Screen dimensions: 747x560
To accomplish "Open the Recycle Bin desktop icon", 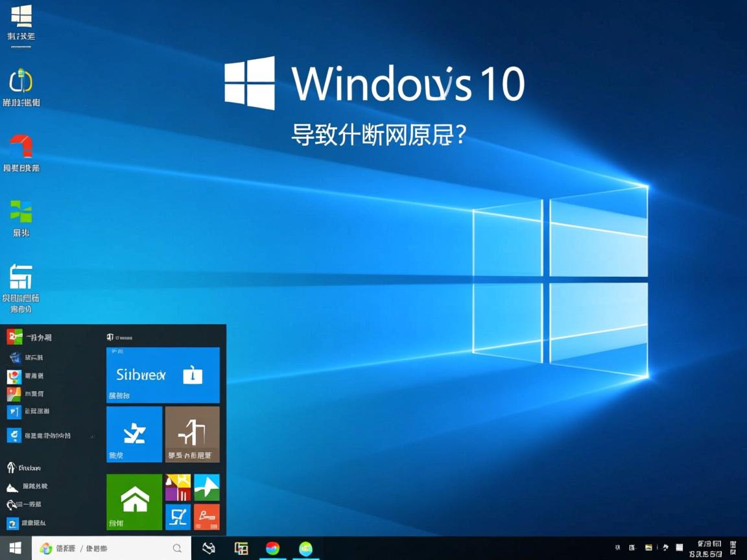I will tap(23, 149).
